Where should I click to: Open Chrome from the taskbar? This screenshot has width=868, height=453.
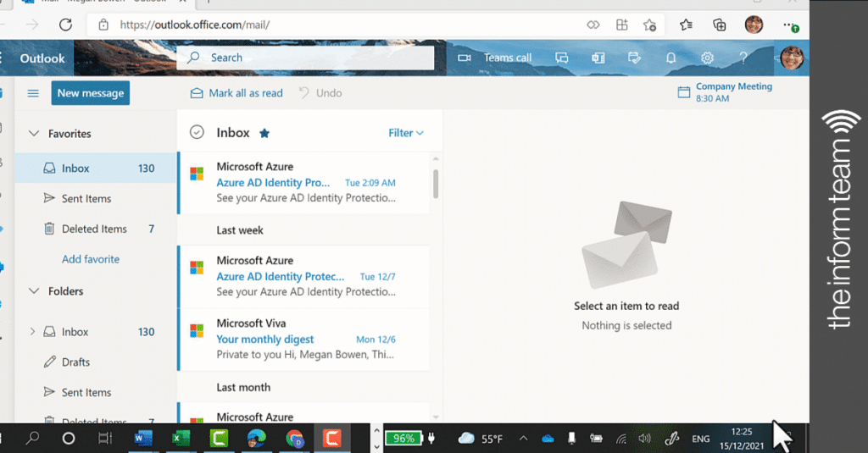[x=294, y=439]
